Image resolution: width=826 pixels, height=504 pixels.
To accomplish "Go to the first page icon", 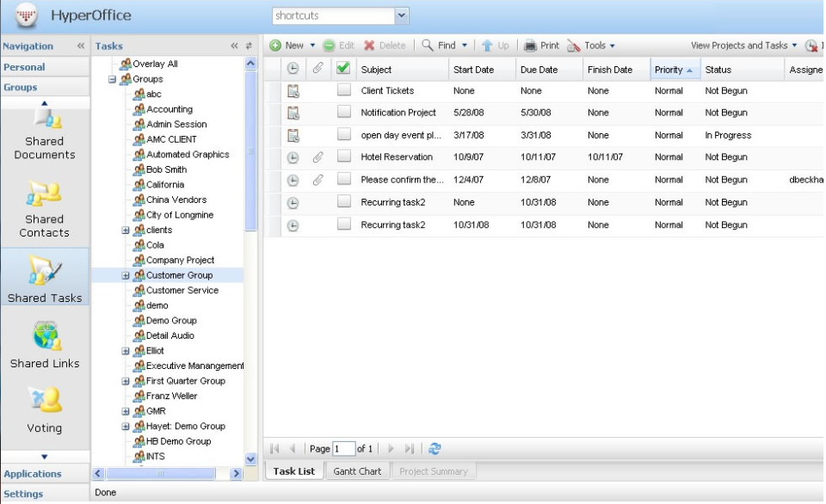I will pyautogui.click(x=274, y=449).
